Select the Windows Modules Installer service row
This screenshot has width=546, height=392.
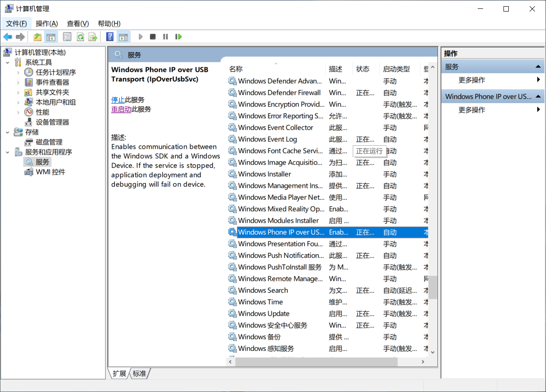point(328,221)
